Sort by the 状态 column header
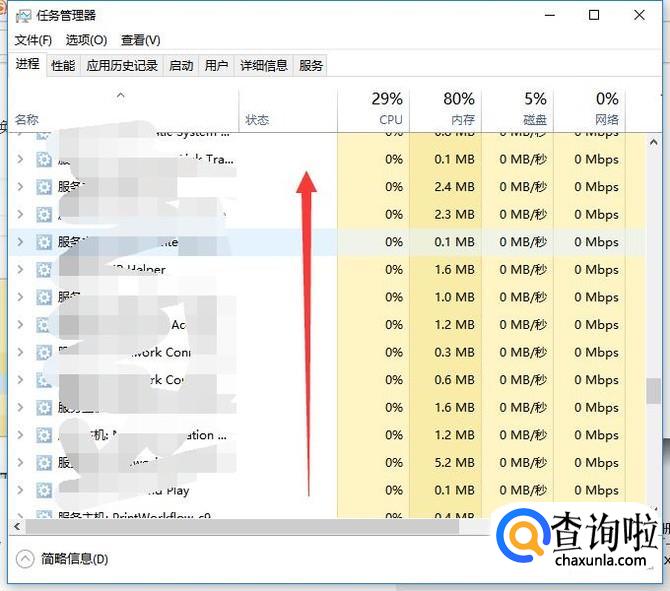The height and width of the screenshot is (591, 670). [x=288, y=110]
